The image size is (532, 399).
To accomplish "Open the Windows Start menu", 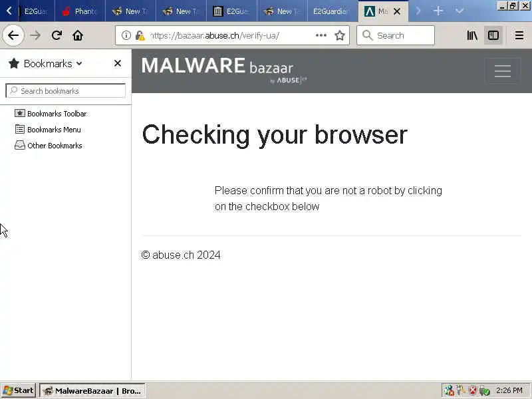I will click(19, 390).
